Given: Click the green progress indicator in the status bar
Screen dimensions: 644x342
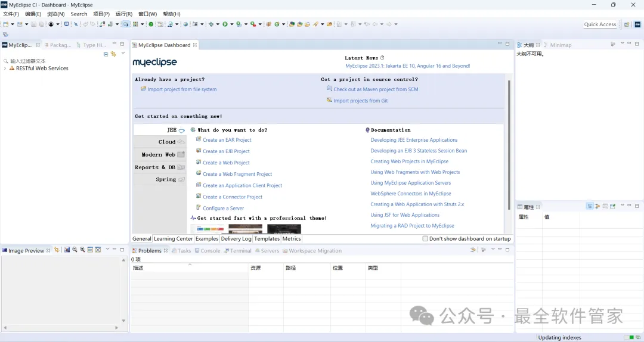Looking at the screenshot, I should (x=628, y=337).
